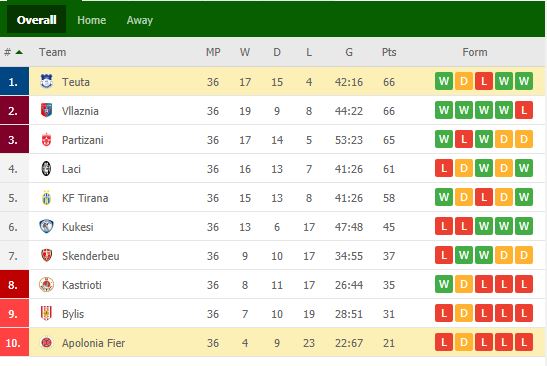Image resolution: width=547 pixels, height=366 pixels.
Task: Click the KF Tirana club crest icon
Action: 46,197
